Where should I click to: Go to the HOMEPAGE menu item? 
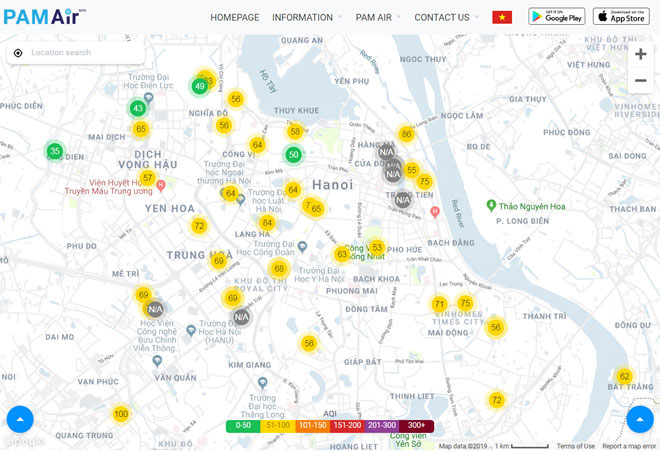(x=234, y=17)
